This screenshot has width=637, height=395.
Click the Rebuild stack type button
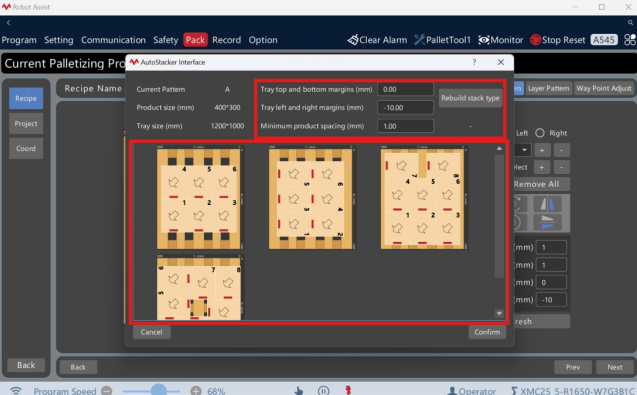tap(470, 98)
